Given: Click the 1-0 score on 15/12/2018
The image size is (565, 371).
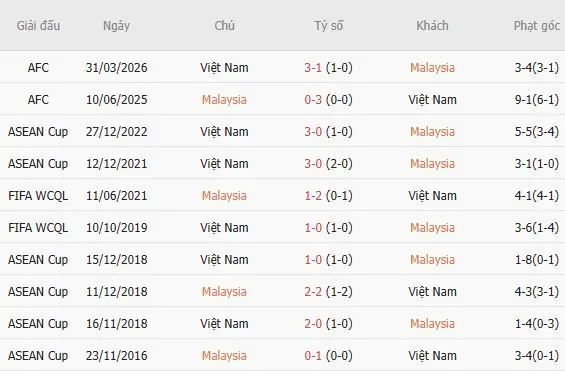Looking at the screenshot, I should 313,260.
